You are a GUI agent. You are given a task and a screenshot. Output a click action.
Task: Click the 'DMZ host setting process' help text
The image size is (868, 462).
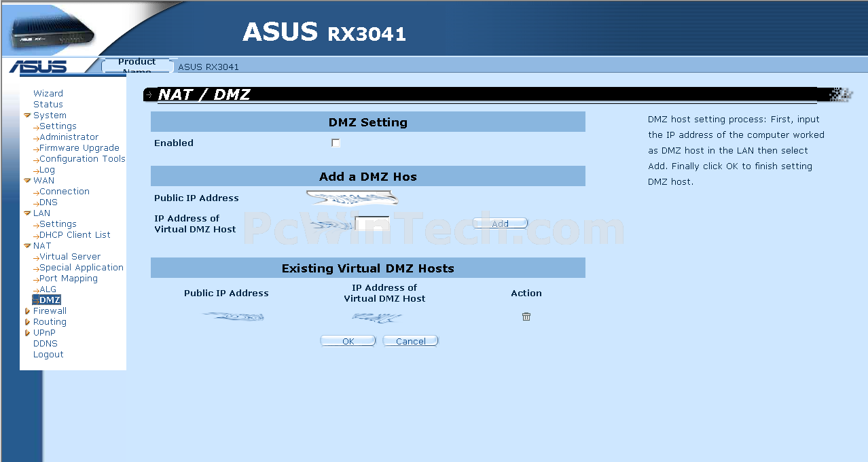pos(736,151)
